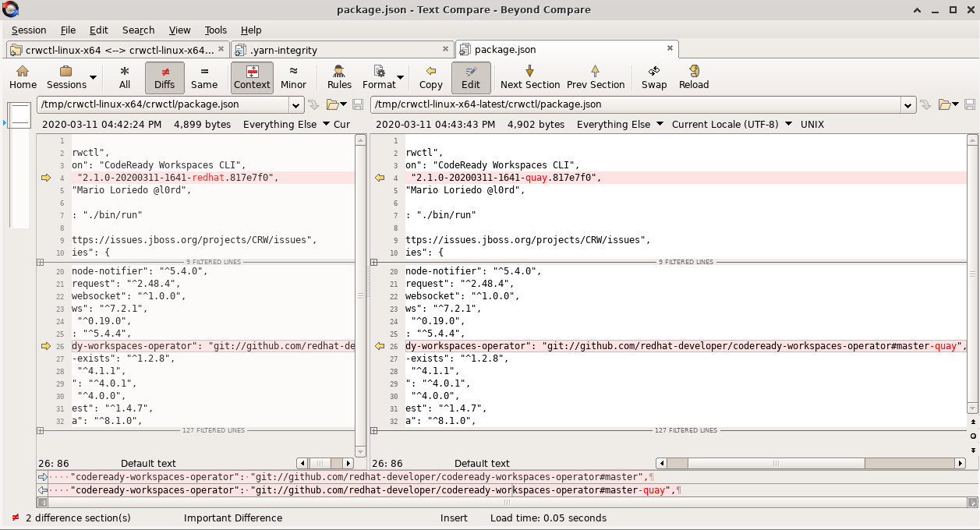Open the Tools menu
Screen dimensions: 980x530
click(x=216, y=30)
